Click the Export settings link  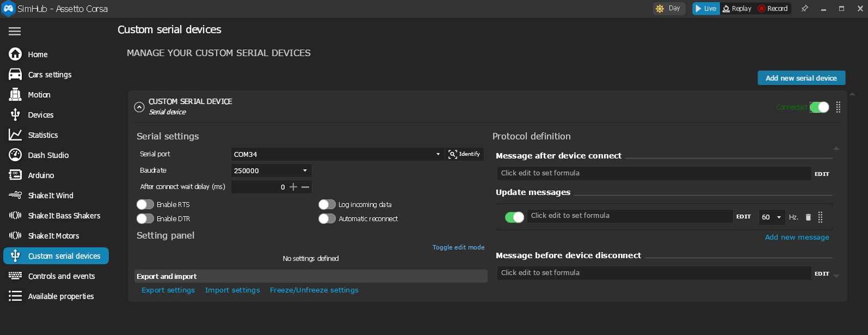click(168, 290)
